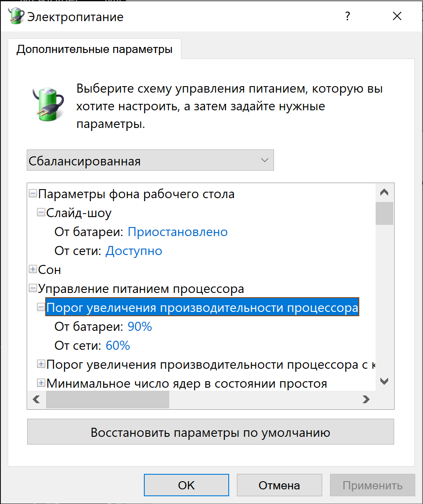423x504 pixels.
Task: Click the horizontal scrollbar right arrow
Action: [x=366, y=399]
